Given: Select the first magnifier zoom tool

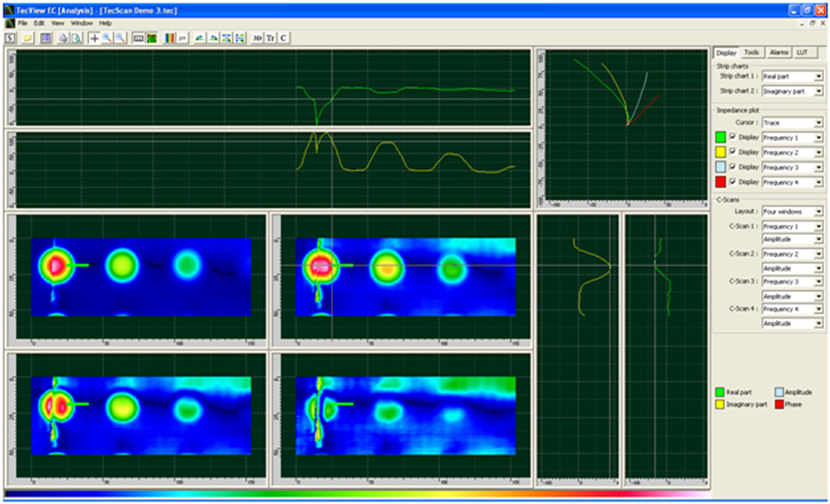Looking at the screenshot, I should pyautogui.click(x=107, y=38).
